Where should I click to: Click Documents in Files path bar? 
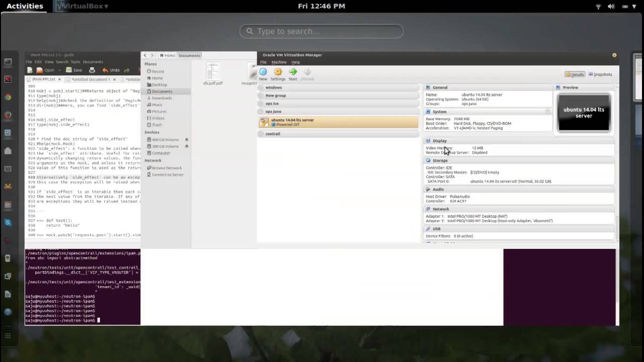click(189, 55)
